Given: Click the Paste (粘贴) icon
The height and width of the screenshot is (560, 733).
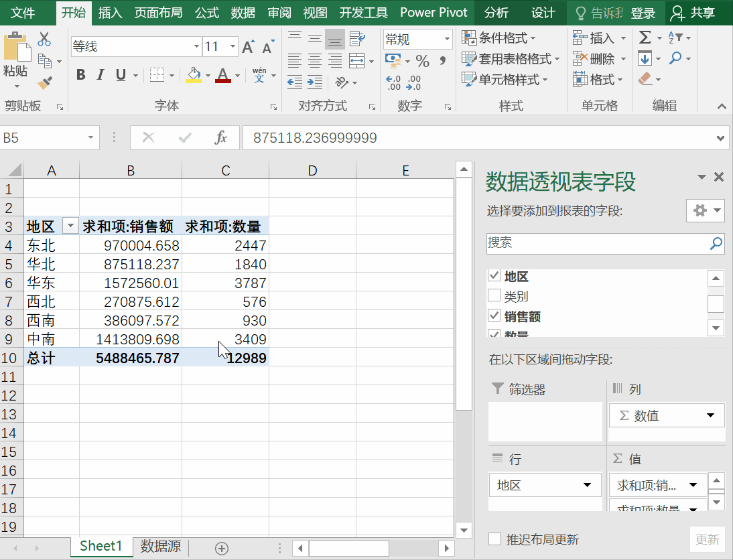Looking at the screenshot, I should [17, 47].
